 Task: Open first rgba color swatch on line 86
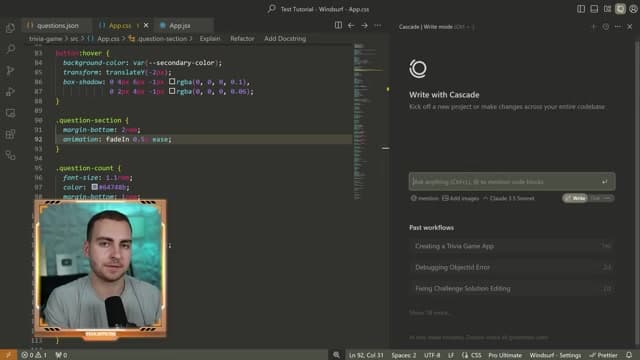click(x=172, y=82)
